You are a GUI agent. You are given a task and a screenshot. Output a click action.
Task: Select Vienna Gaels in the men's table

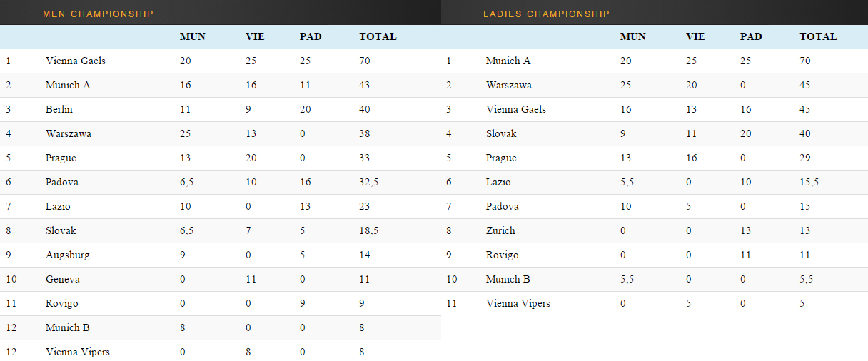point(75,61)
